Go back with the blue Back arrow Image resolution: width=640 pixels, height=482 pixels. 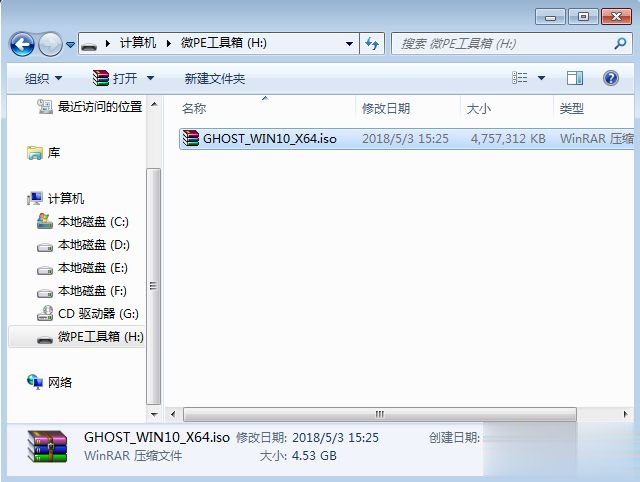pos(22,44)
